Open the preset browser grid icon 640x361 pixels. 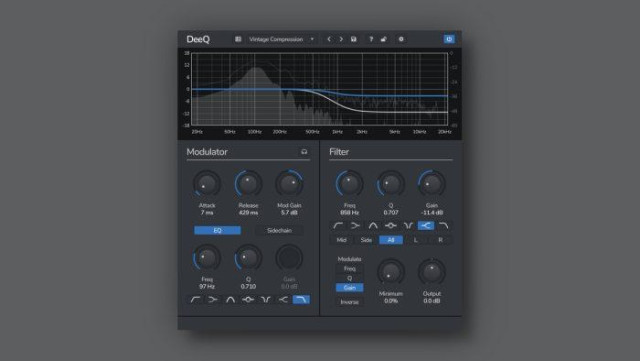point(238,39)
